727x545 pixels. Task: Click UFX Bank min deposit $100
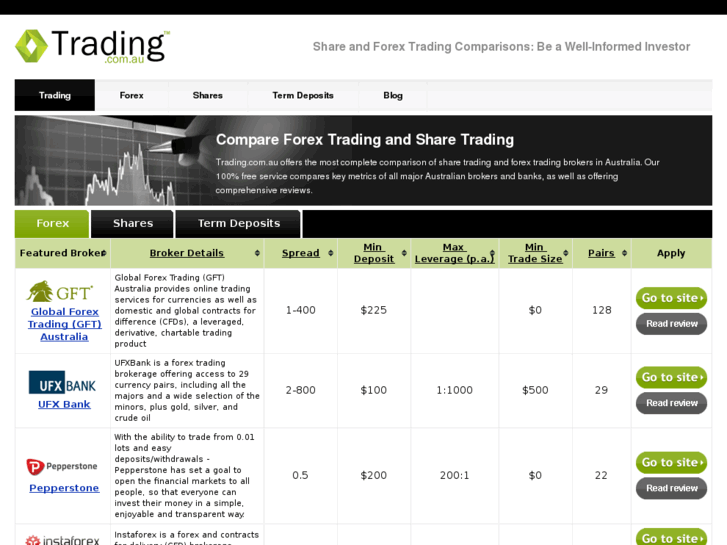[374, 390]
